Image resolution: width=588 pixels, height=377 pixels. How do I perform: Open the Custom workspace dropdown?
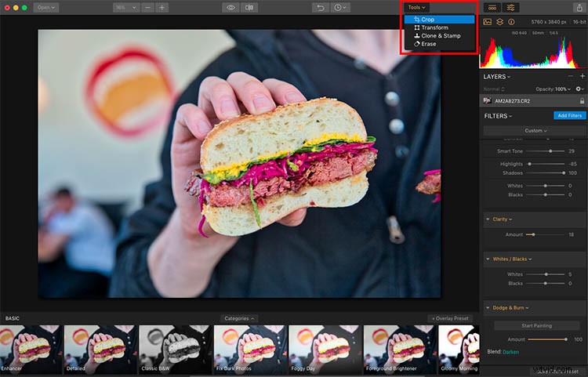click(535, 131)
